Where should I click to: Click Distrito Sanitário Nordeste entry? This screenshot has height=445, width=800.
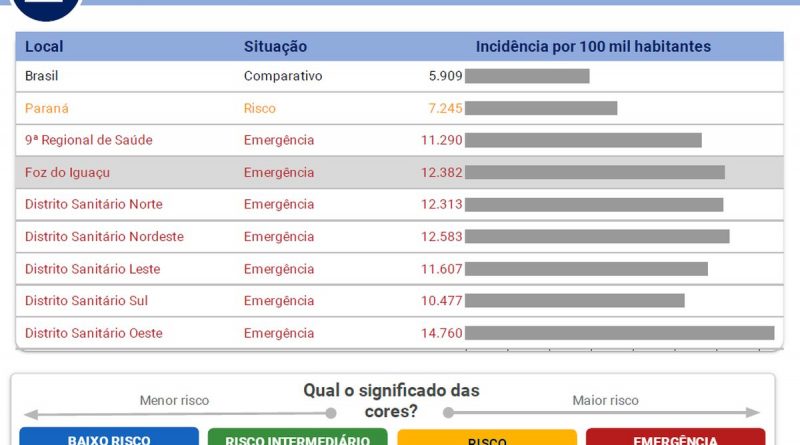tap(104, 237)
